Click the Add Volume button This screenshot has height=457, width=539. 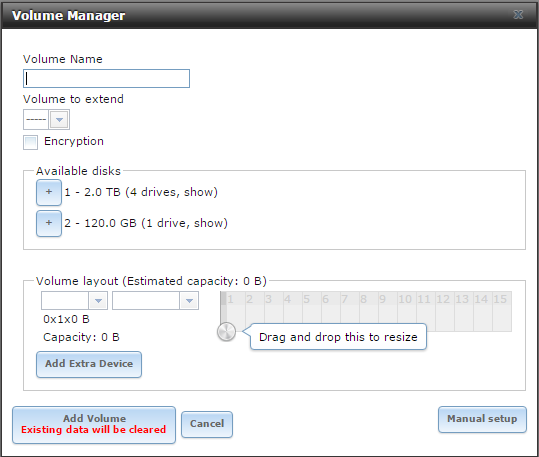(94, 425)
